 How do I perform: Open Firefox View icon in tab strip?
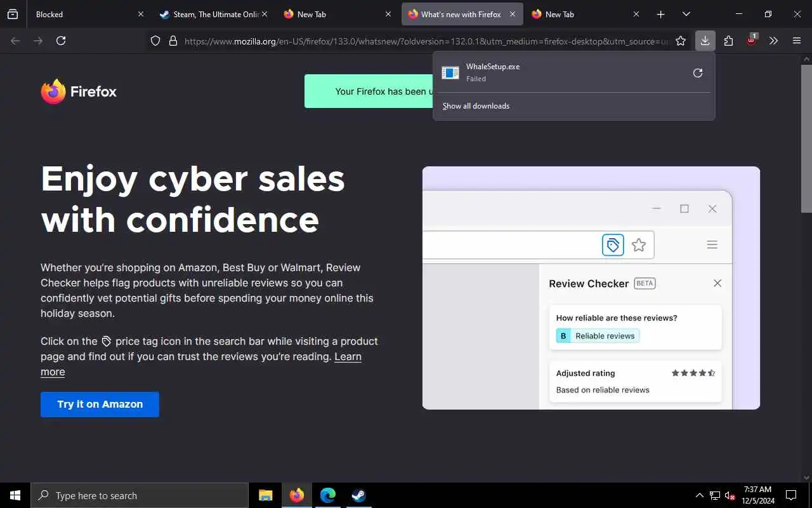pyautogui.click(x=13, y=14)
